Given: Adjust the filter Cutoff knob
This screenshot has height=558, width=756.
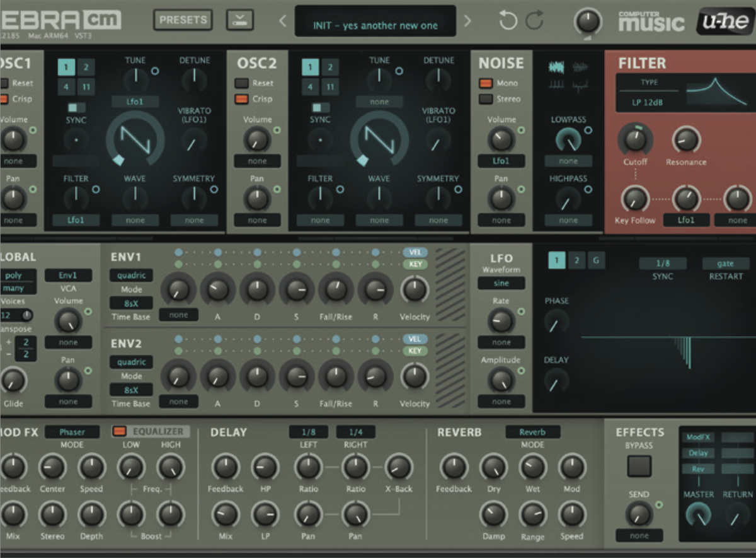Looking at the screenshot, I should pos(635,139).
